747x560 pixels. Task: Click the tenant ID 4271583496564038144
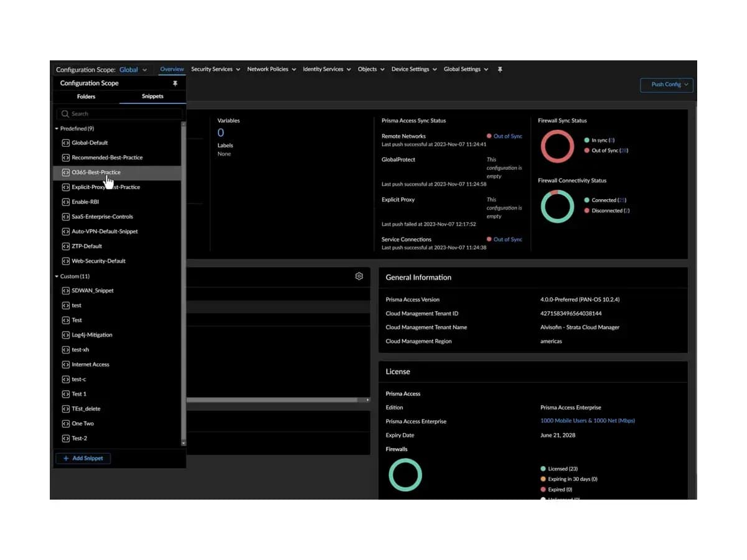(x=571, y=314)
